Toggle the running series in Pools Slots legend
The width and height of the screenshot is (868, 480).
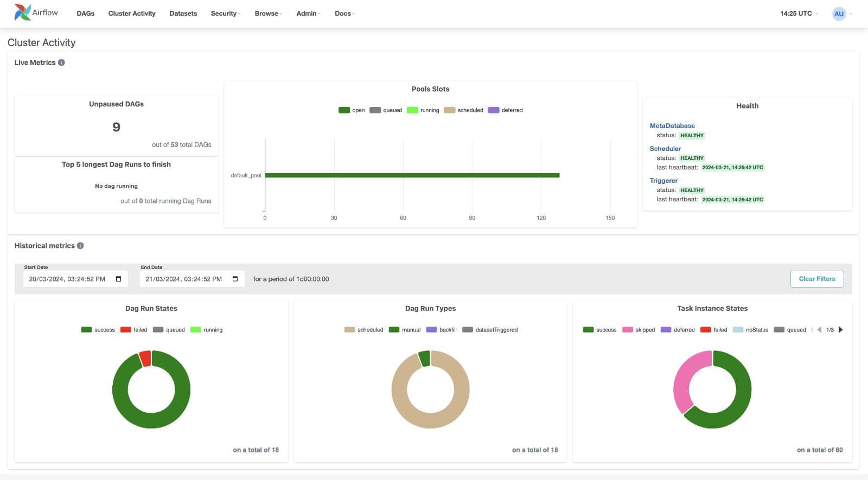click(x=423, y=110)
